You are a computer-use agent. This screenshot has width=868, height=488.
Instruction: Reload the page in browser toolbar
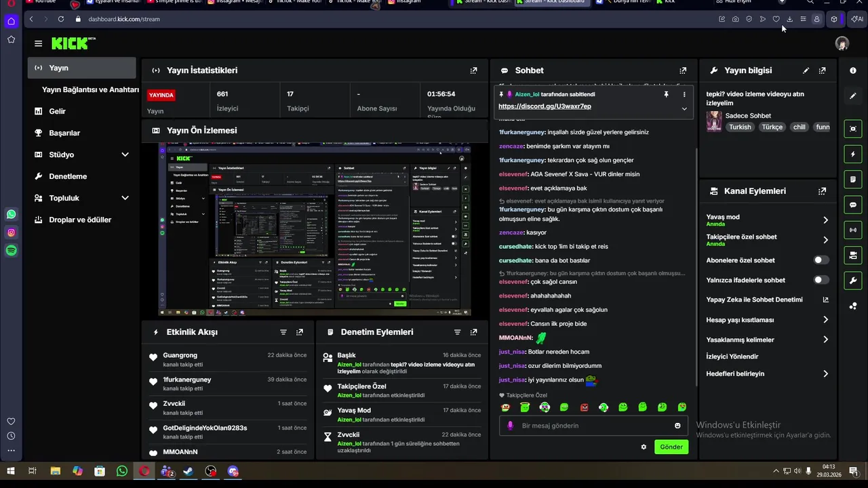61,19
